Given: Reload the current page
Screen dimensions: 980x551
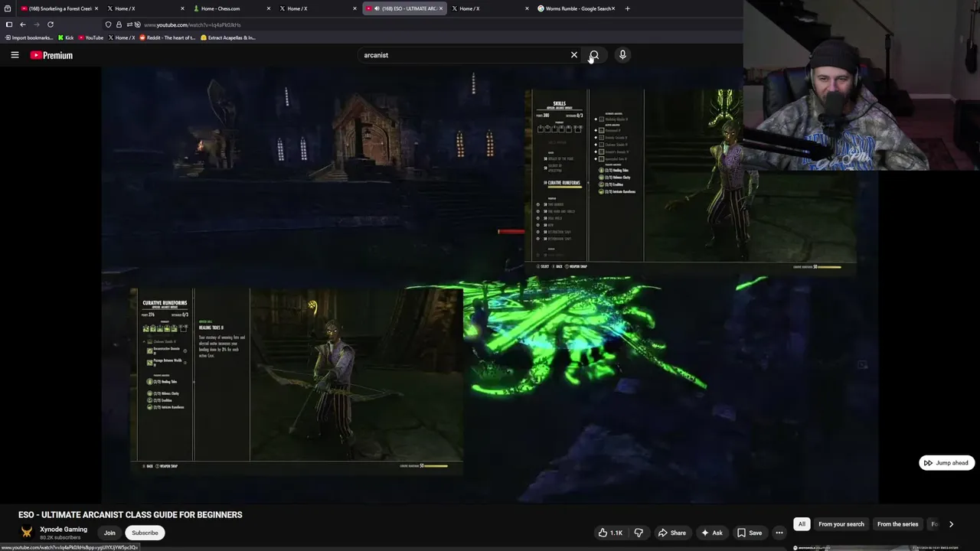Looking at the screenshot, I should pos(51,24).
